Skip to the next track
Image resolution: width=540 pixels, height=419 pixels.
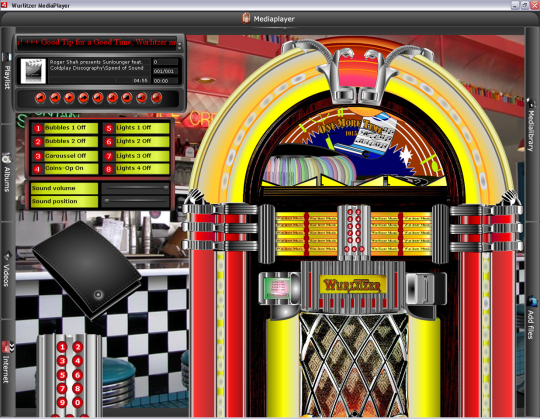(x=98, y=98)
